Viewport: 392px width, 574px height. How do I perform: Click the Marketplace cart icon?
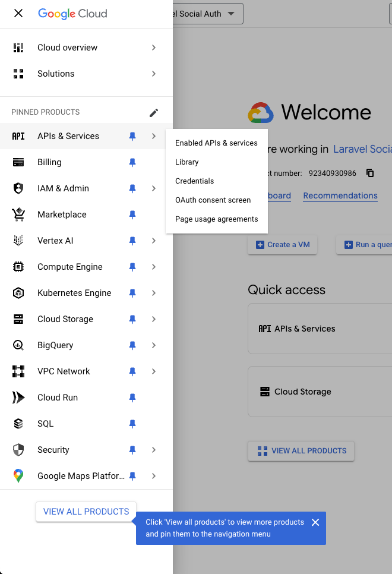pos(18,215)
